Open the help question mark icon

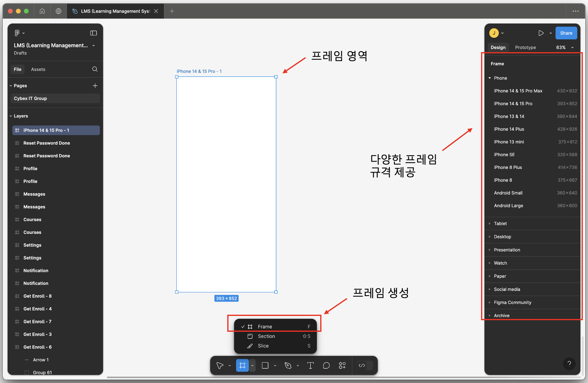coord(569,364)
